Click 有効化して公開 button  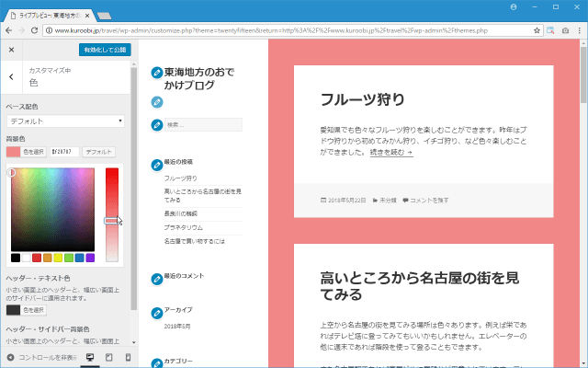click(x=105, y=50)
